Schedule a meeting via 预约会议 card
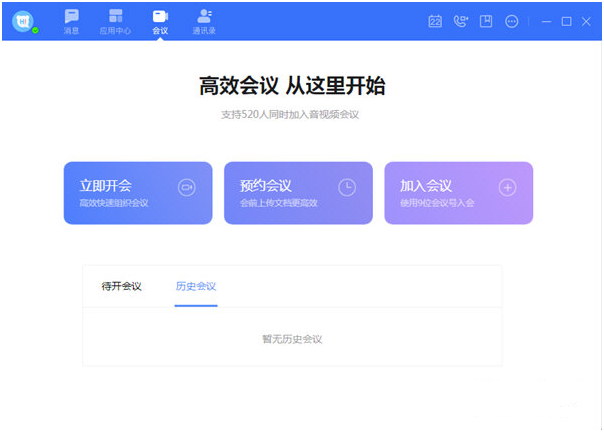The image size is (604, 437). [x=298, y=193]
